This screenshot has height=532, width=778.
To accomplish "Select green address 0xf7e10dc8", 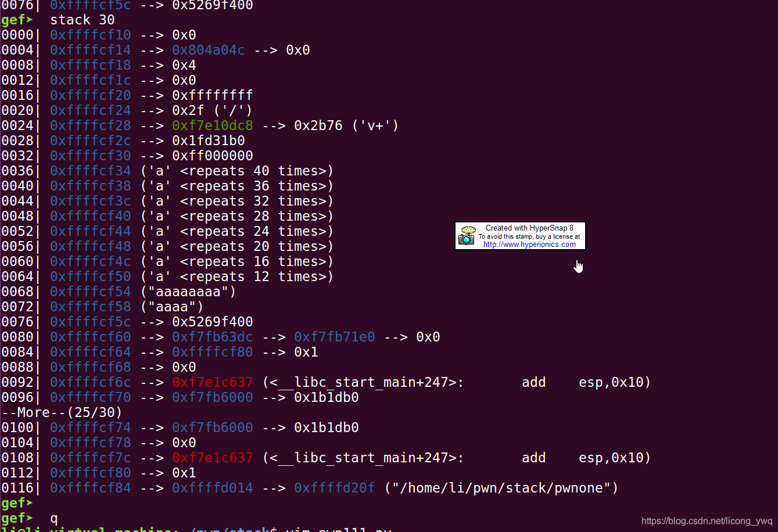I will click(x=213, y=125).
